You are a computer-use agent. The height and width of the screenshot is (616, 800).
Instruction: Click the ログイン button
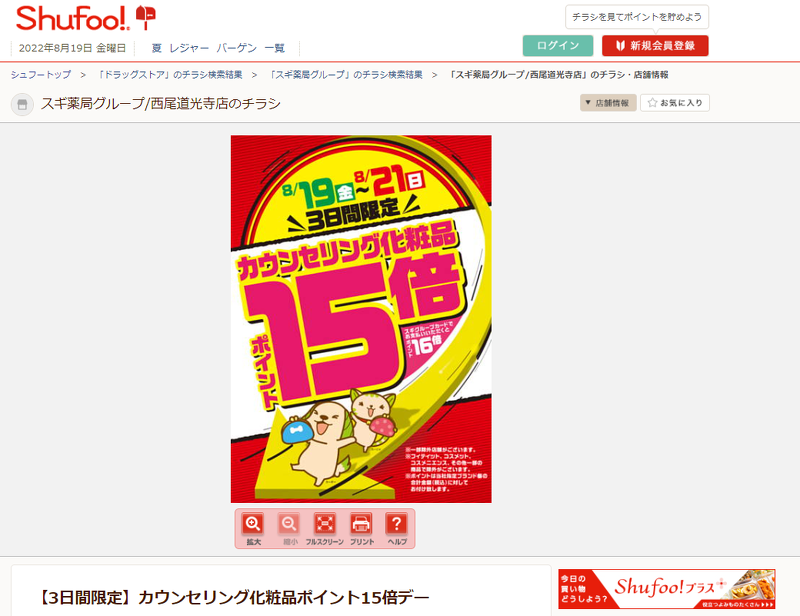pos(558,45)
